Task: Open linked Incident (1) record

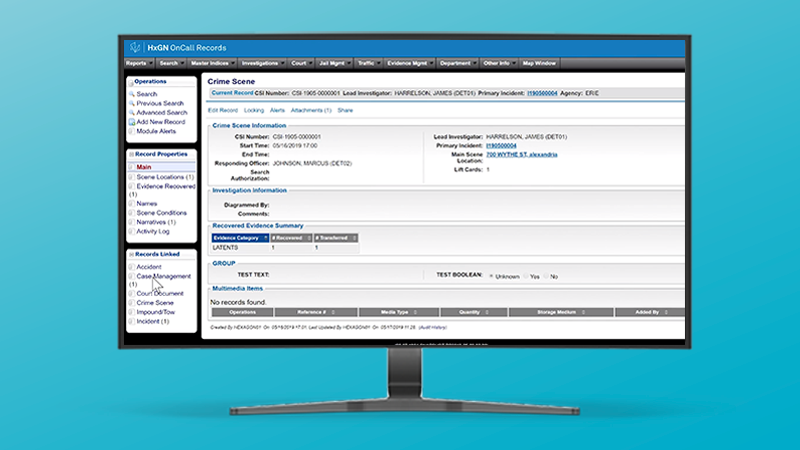Action: click(x=153, y=321)
